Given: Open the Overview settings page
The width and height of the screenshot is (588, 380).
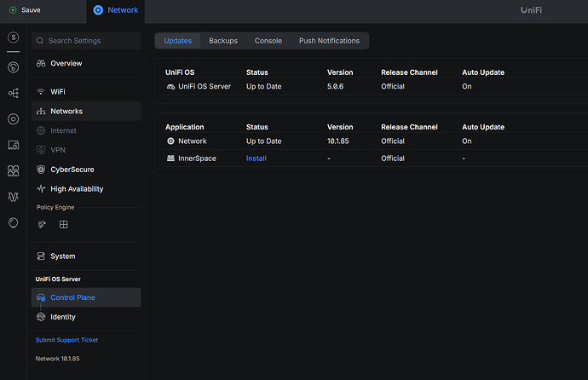Looking at the screenshot, I should pos(86,63).
